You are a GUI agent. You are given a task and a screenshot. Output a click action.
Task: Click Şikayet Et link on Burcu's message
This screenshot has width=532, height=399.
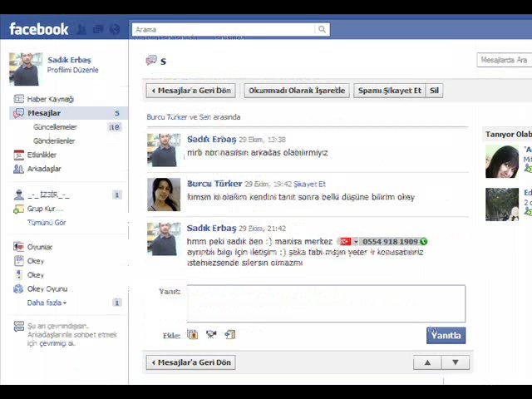point(309,184)
